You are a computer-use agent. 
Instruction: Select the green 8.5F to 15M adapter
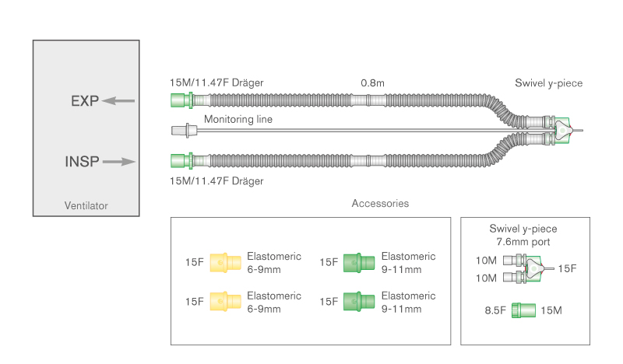tap(523, 312)
